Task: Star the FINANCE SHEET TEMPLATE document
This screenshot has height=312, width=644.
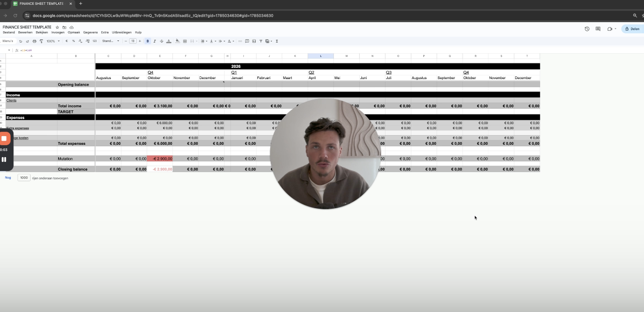Action: 58,27
